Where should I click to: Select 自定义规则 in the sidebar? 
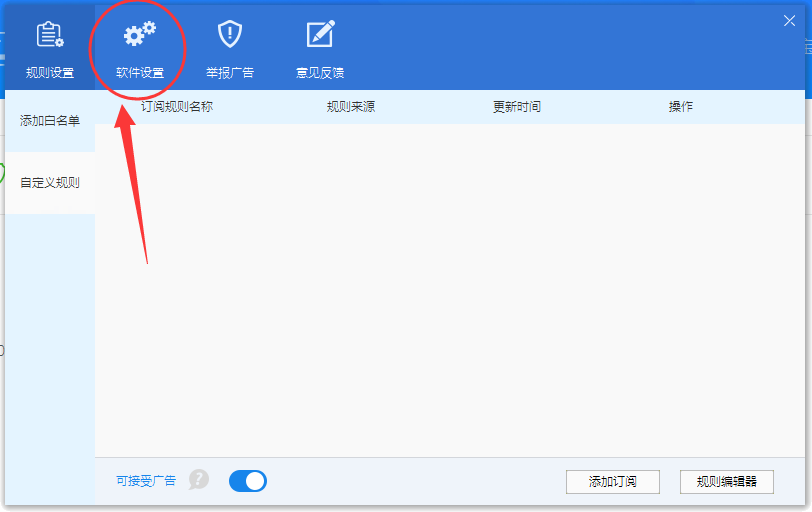(x=50, y=183)
